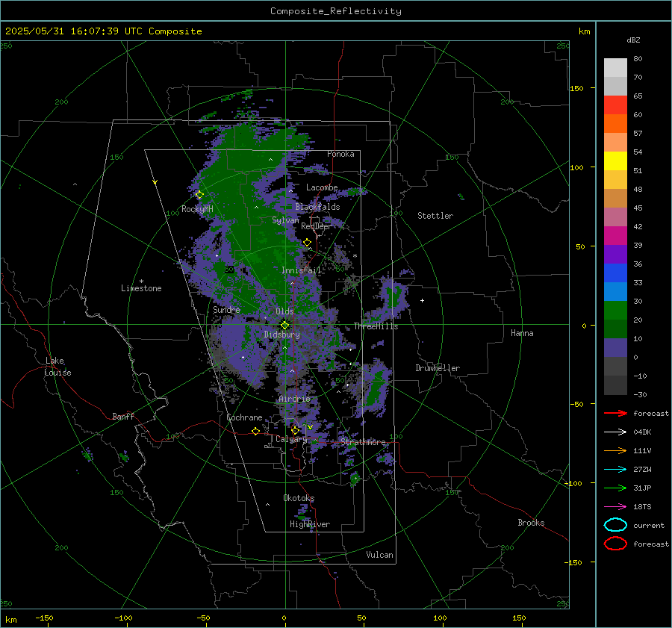Click the small green echo cell above Okotoks
This screenshot has width=672, height=628.
point(355,478)
